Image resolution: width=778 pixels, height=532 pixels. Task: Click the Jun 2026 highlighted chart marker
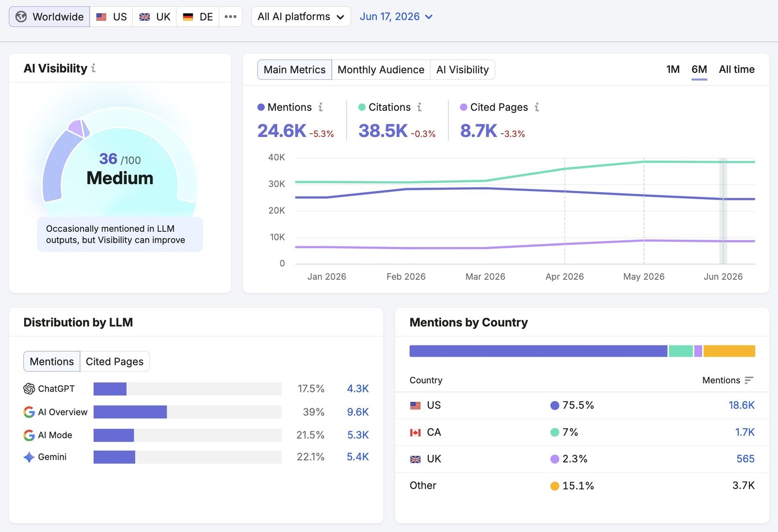(723, 211)
